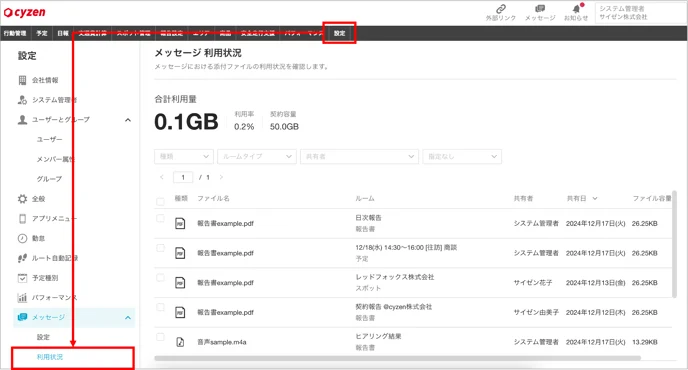Open the 行動管理 tab

pyautogui.click(x=15, y=33)
